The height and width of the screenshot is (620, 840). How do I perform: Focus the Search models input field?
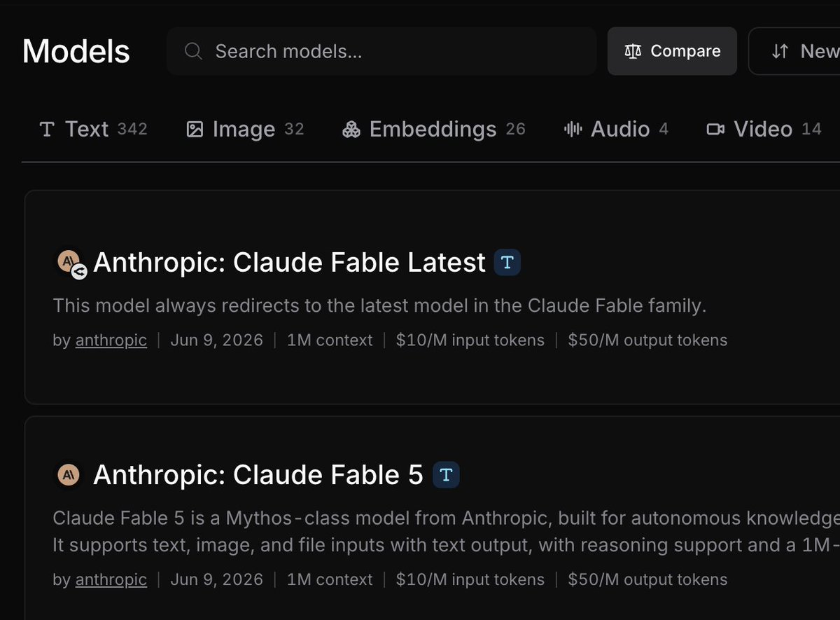381,51
